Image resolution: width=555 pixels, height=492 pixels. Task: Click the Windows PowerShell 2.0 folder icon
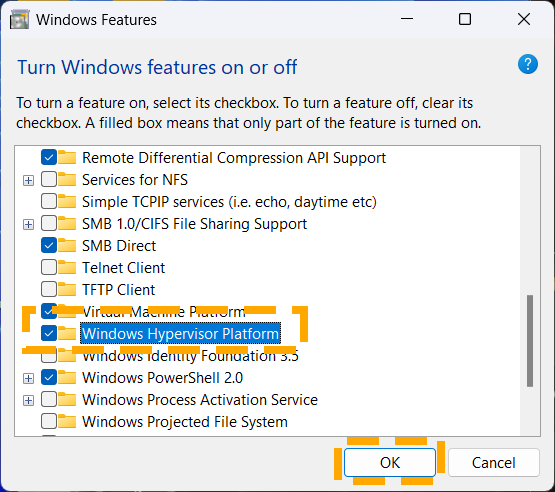click(67, 378)
